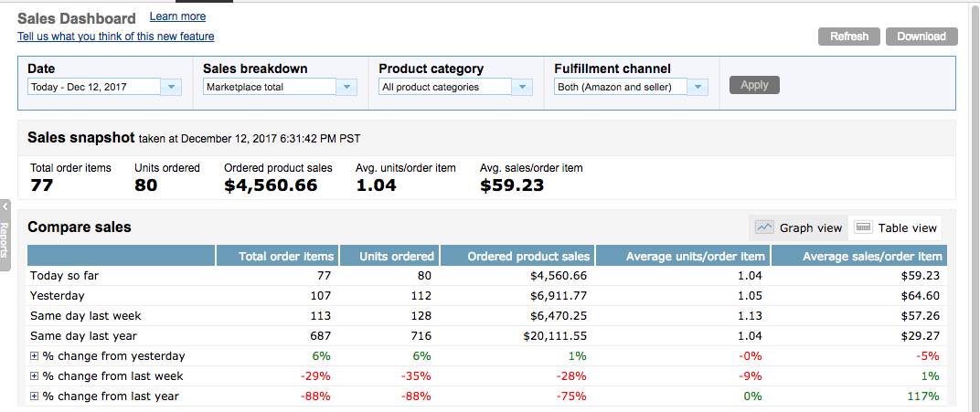Refresh the sales dashboard
This screenshot has height=412, width=980.
pyautogui.click(x=848, y=37)
